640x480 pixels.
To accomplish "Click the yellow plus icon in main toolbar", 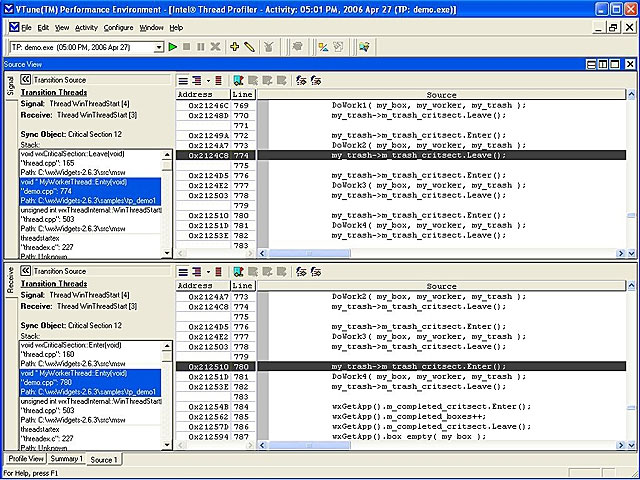I will click(234, 46).
